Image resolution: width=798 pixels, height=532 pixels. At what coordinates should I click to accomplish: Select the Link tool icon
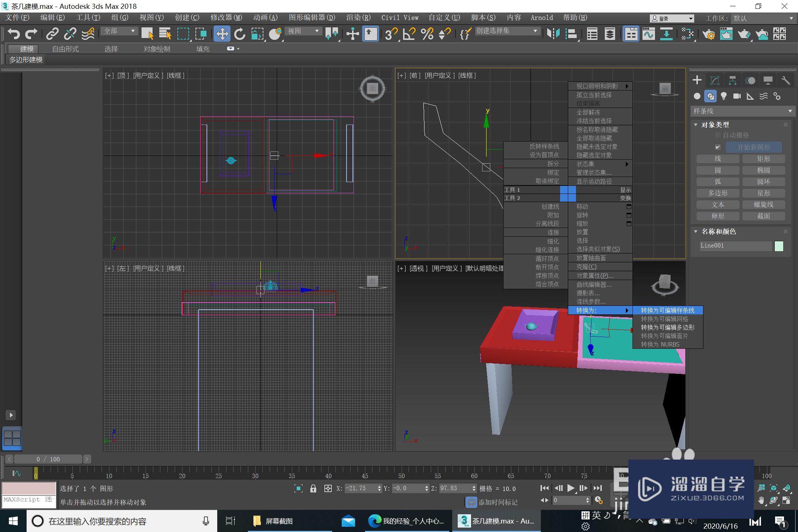[52, 34]
